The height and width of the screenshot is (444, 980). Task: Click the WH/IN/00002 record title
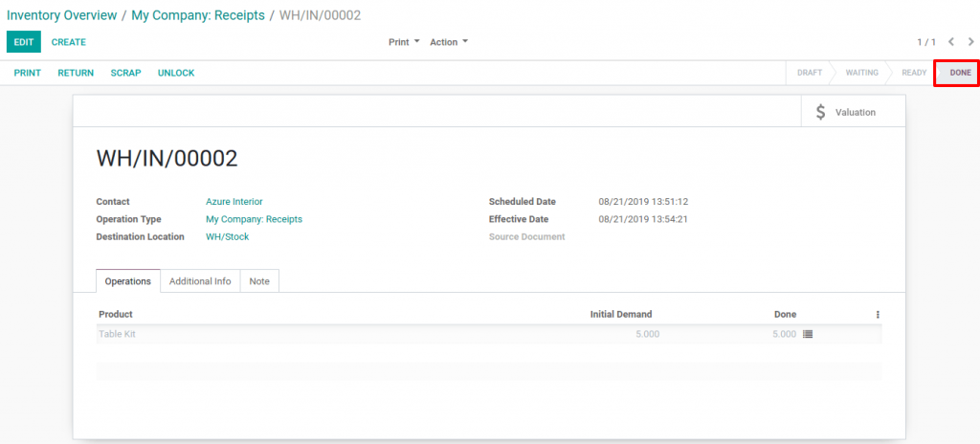(x=167, y=159)
